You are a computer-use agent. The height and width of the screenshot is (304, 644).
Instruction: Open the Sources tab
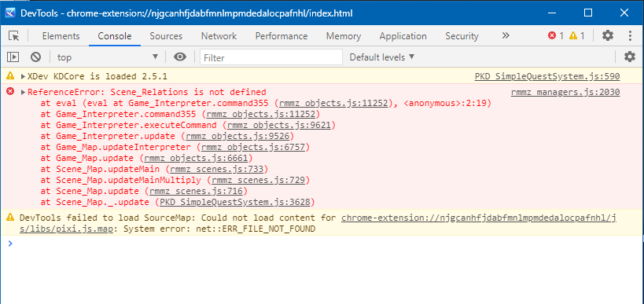(166, 36)
